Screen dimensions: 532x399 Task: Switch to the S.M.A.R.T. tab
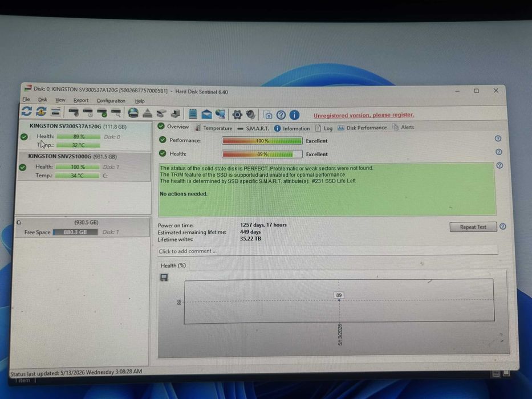point(253,128)
